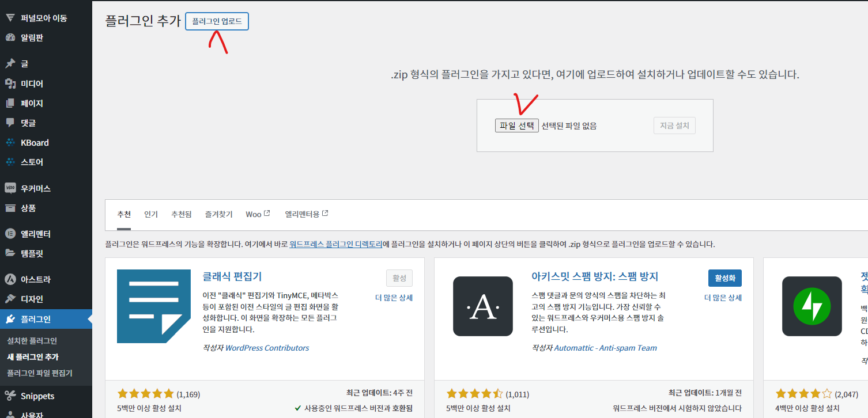Click the 템플릿 folder icon
Viewport: 868px width, 418px height.
click(10, 253)
